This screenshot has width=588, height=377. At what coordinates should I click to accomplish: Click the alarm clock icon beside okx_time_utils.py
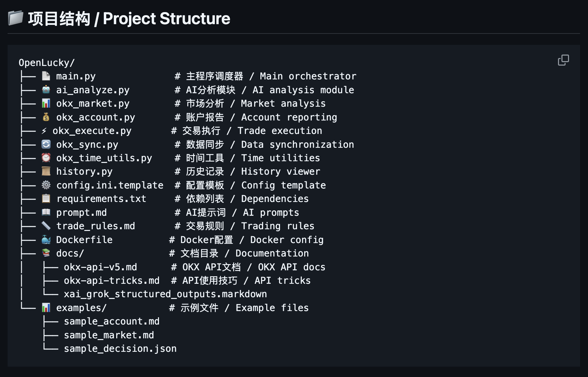[46, 158]
